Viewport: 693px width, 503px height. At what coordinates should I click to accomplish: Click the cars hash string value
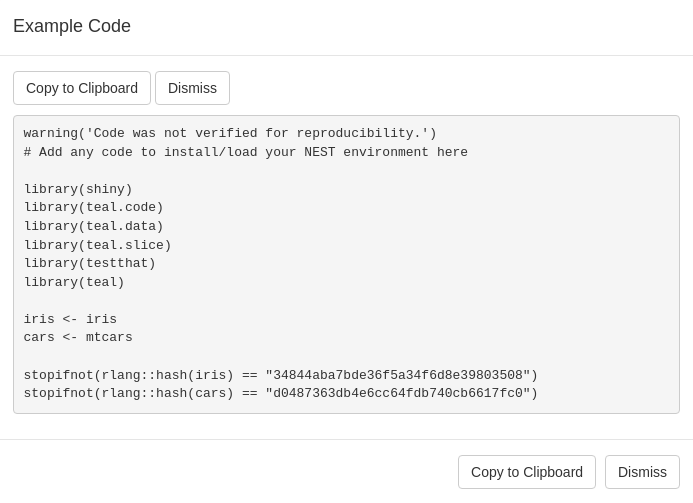401,394
